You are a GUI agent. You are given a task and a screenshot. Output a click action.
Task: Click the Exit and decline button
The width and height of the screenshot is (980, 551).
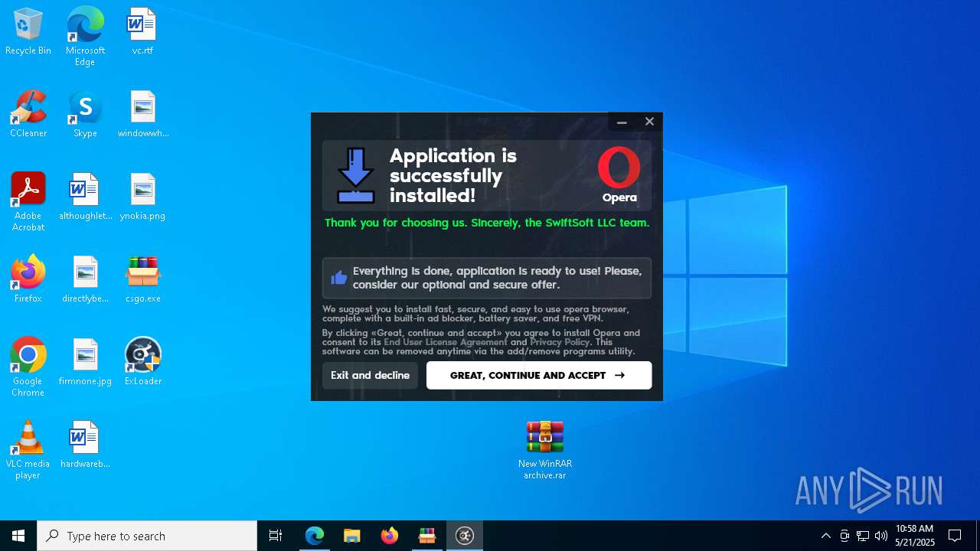[370, 375]
